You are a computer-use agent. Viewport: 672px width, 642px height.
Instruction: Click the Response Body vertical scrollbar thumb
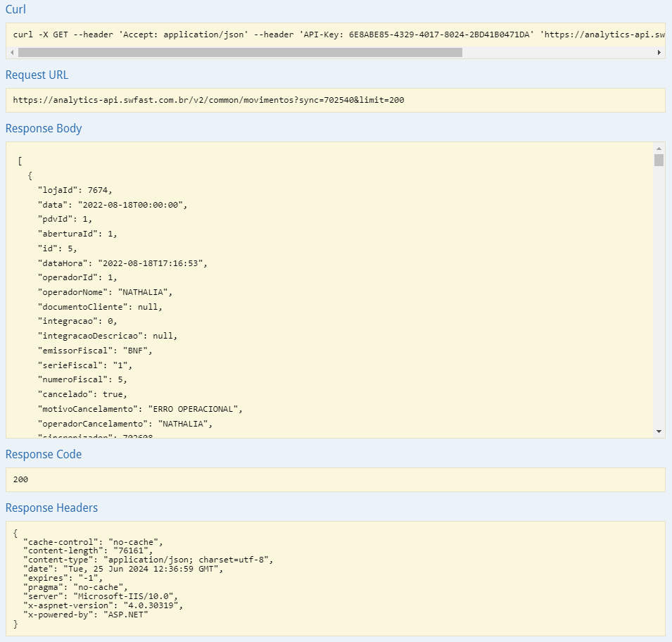pyautogui.click(x=659, y=160)
